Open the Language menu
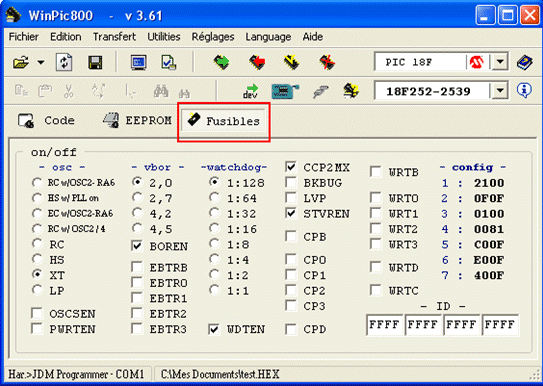The width and height of the screenshot is (543, 386). click(x=268, y=37)
